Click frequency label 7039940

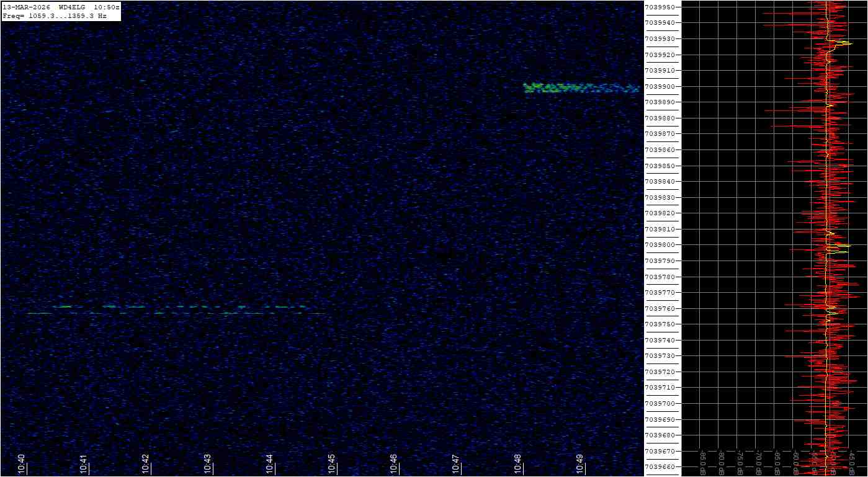660,23
